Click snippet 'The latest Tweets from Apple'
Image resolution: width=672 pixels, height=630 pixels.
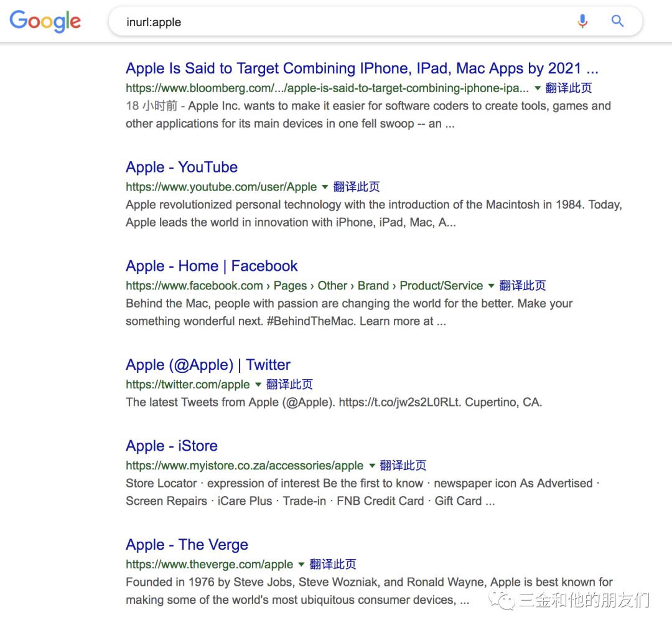334,402
